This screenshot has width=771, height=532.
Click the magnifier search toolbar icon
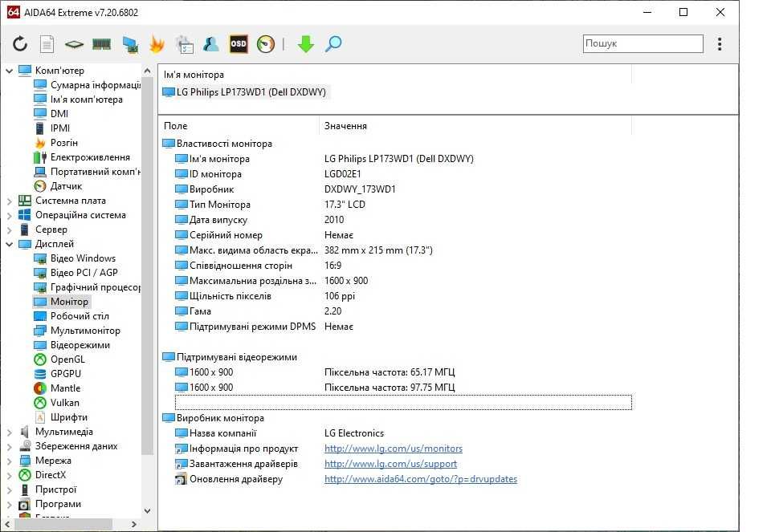(332, 44)
